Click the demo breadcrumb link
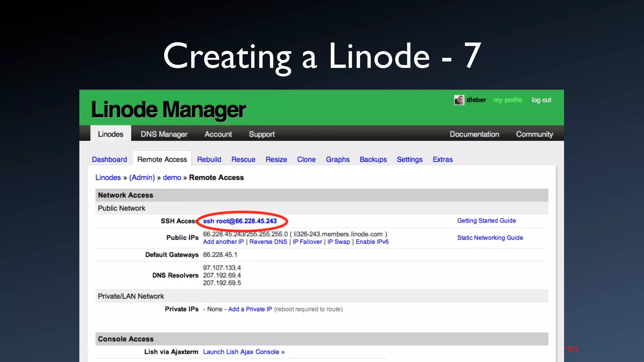Screen dimensions: 644x362 [172, 178]
